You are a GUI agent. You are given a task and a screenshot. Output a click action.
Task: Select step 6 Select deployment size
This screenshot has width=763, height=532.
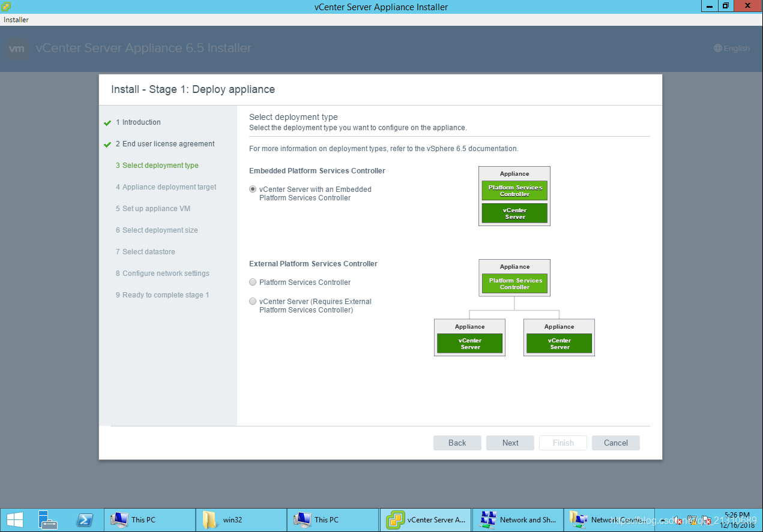pyautogui.click(x=157, y=230)
